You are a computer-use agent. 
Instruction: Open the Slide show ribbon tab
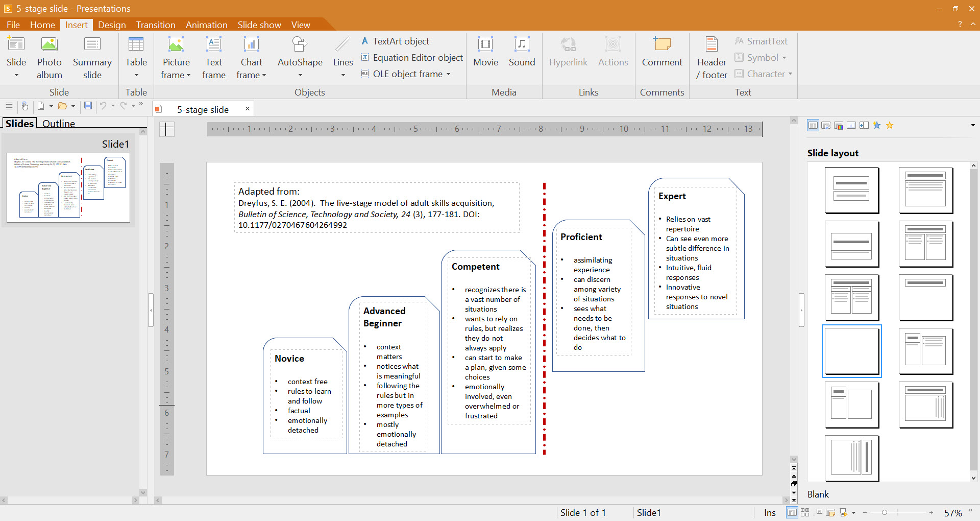coord(259,25)
